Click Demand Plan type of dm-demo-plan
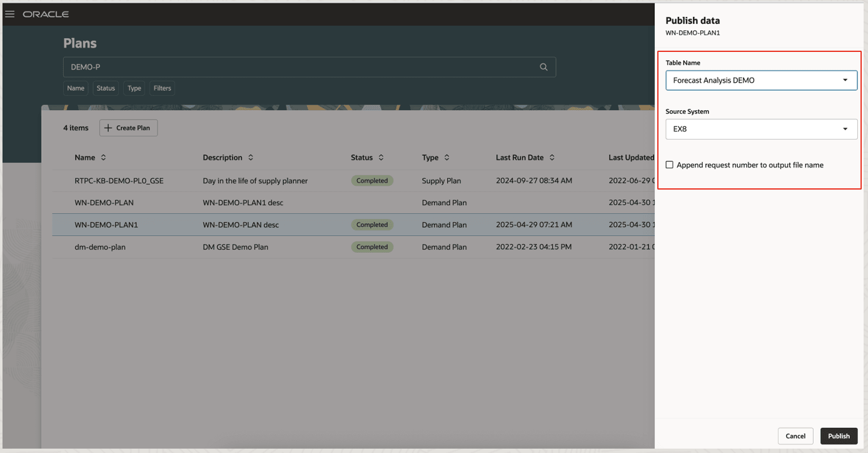 click(x=444, y=247)
